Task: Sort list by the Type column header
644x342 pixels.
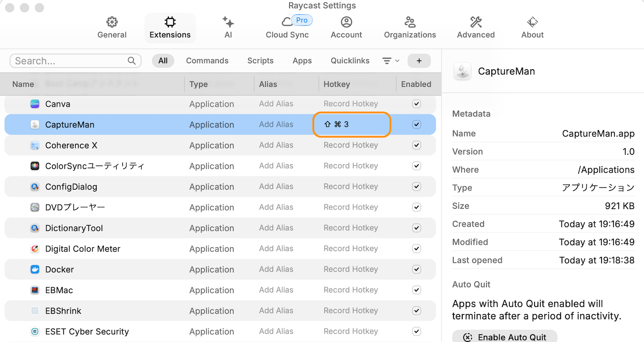Action: tap(198, 84)
